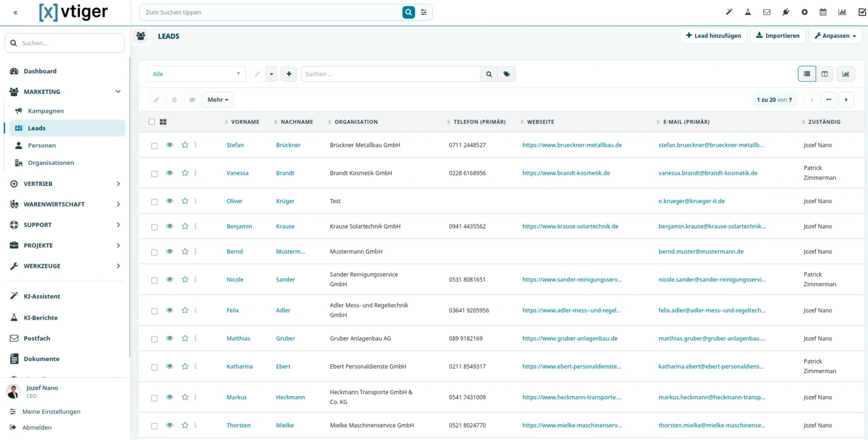Image resolution: width=868 pixels, height=440 pixels.
Task: Open the envelope mail icon in top bar
Action: tap(766, 12)
